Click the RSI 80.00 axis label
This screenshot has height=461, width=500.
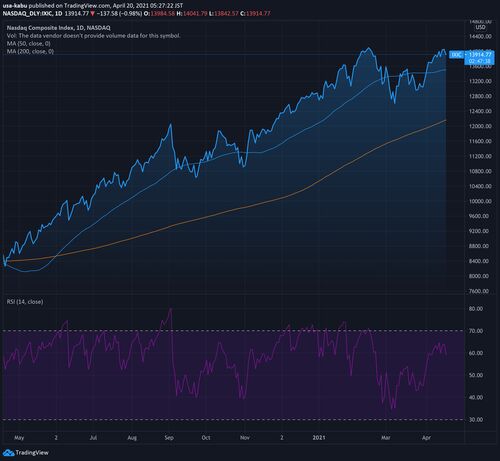[x=476, y=309]
